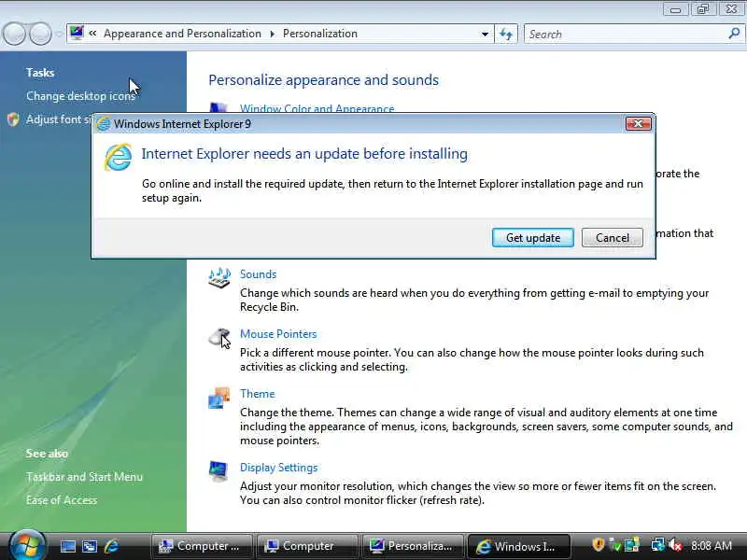Viewport: 747px width, 560px height.
Task: Click Show Desktop quick launch icon
Action: tap(67, 546)
